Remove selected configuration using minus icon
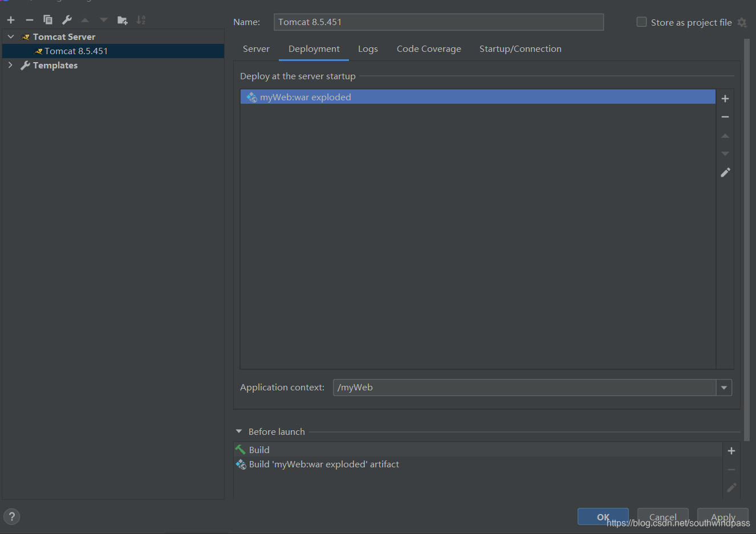The image size is (756, 534). click(30, 20)
